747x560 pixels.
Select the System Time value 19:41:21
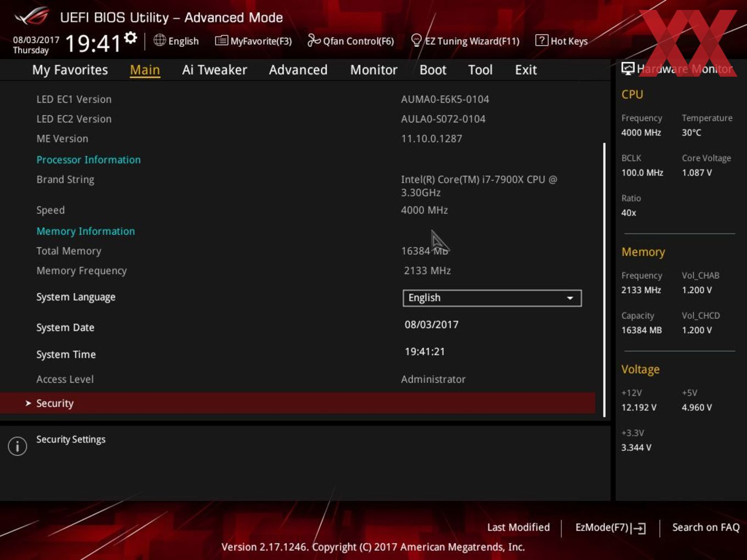425,351
